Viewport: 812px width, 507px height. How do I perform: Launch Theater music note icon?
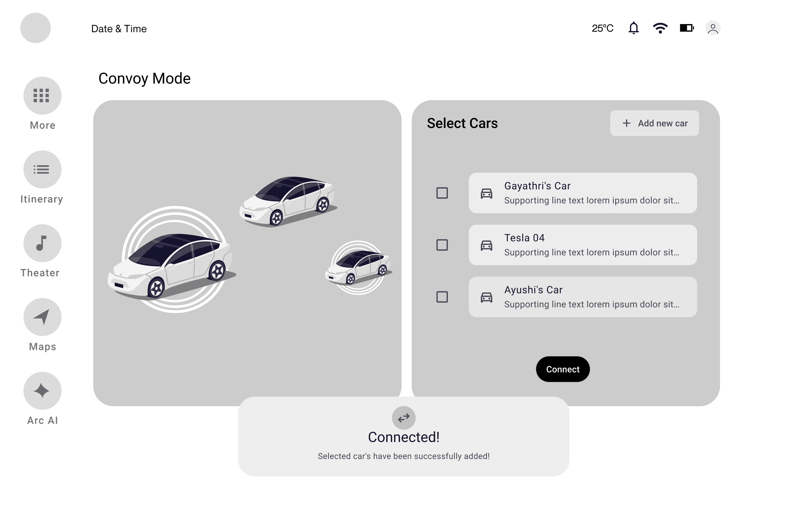42,243
